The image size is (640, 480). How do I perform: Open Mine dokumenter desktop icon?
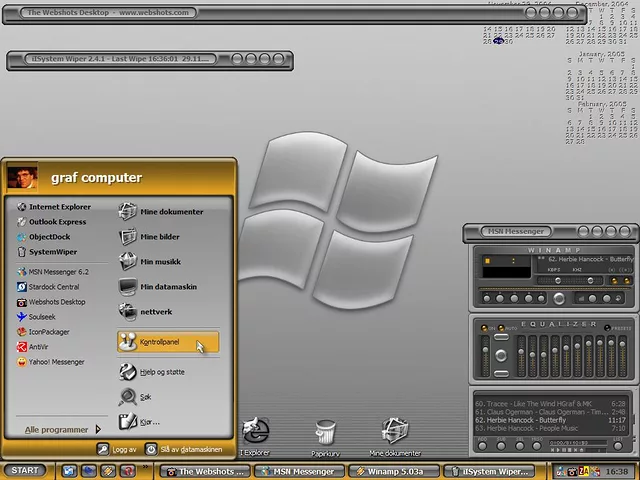click(395, 437)
